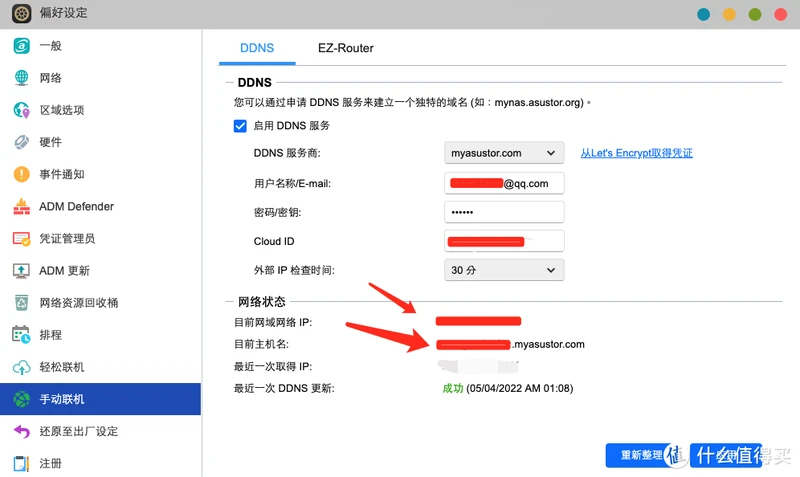800x477 pixels.
Task: Open the DDNS 服务商 myasustor.com dropdown
Action: pyautogui.click(x=504, y=153)
